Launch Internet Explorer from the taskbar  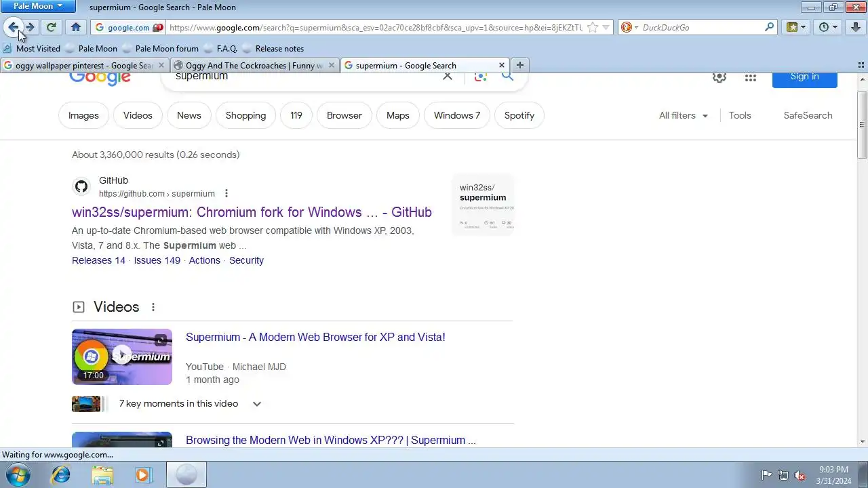61,475
